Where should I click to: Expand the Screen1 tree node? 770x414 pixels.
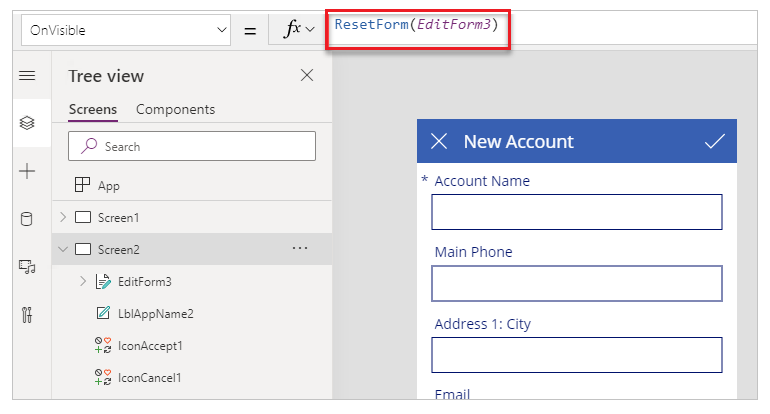(x=63, y=217)
